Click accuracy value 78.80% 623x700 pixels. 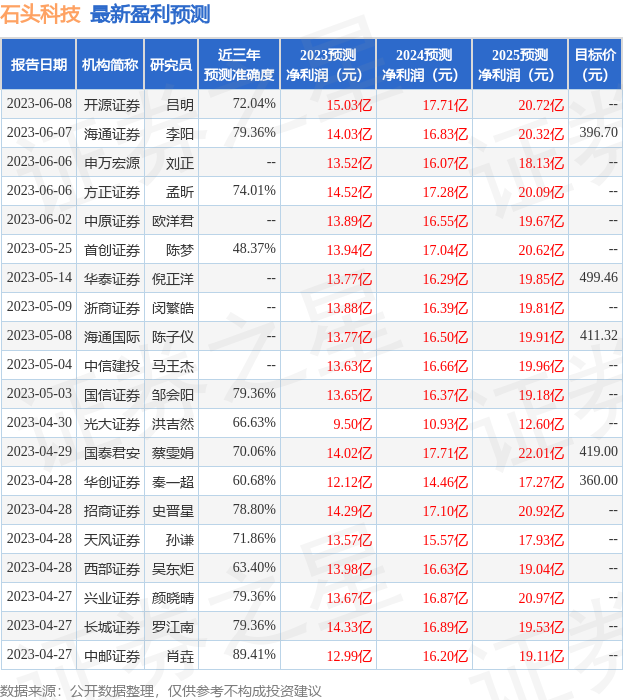point(254,510)
